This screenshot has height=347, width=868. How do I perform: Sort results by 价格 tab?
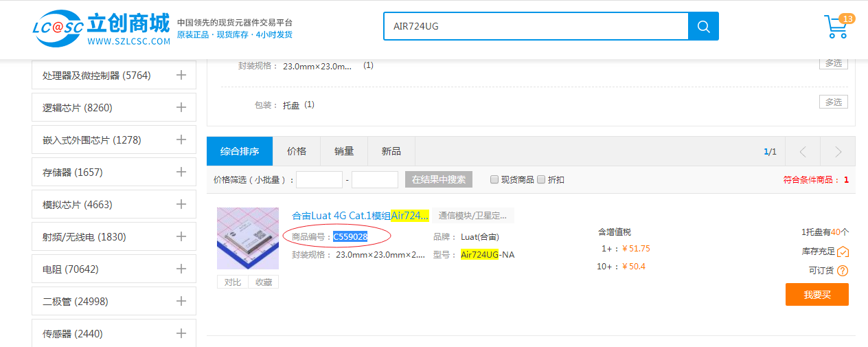[297, 151]
